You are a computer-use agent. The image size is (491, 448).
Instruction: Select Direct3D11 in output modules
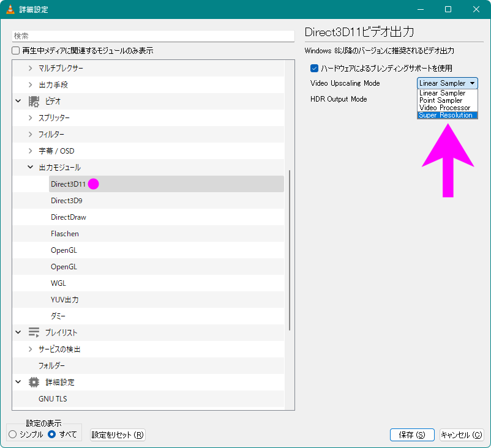(x=167, y=184)
